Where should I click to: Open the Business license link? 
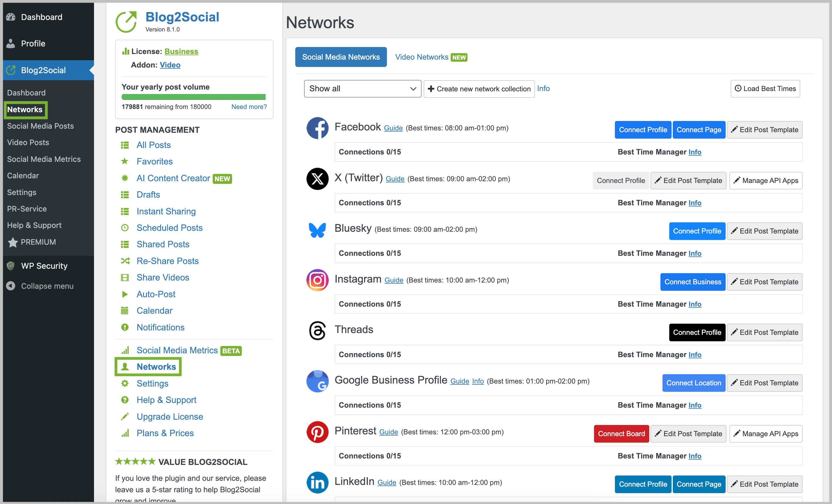click(x=181, y=51)
